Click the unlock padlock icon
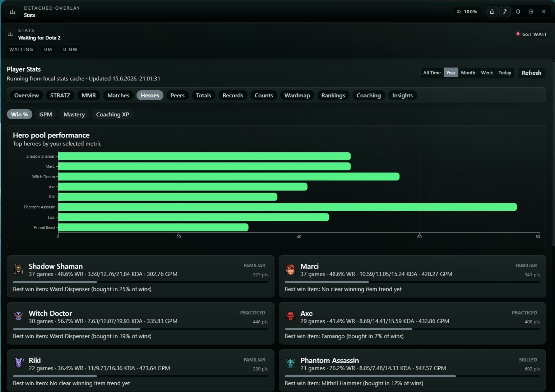Image resolution: width=555 pixels, height=392 pixels. coord(492,11)
